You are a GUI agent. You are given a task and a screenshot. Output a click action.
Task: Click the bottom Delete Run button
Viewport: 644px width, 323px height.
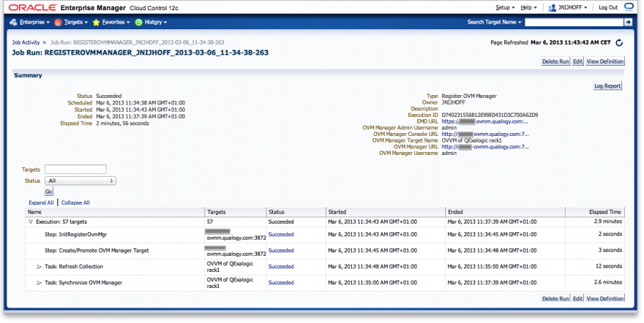[x=555, y=298]
